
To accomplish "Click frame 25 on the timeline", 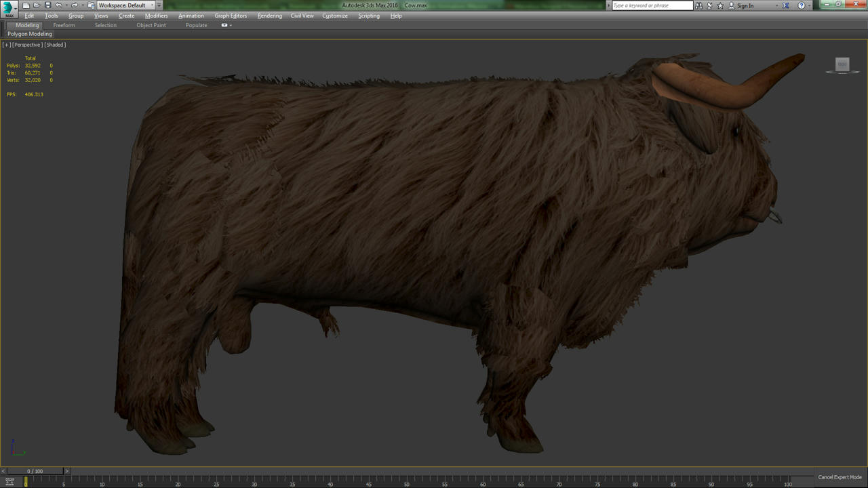I will 216,482.
